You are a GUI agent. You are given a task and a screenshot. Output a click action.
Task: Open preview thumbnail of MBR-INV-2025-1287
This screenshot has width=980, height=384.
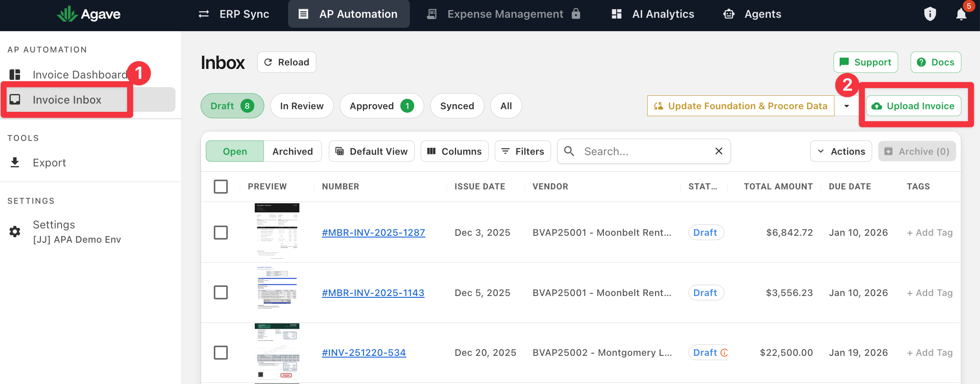[x=277, y=232]
